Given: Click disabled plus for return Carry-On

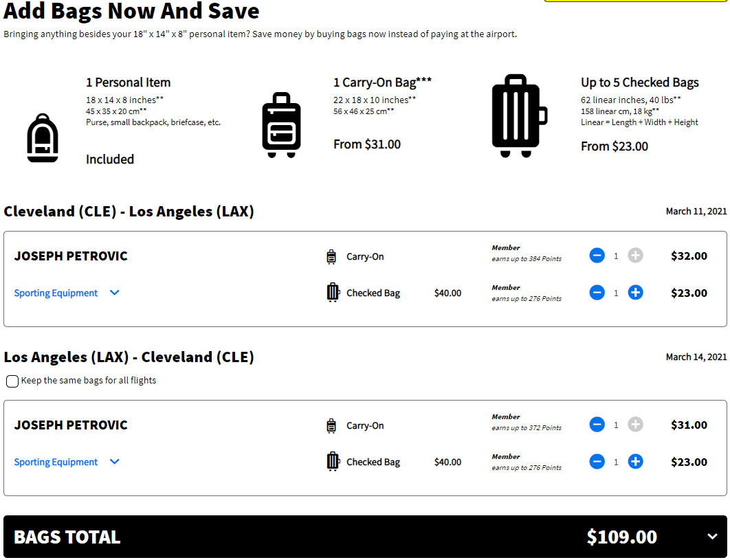Looking at the screenshot, I should (636, 425).
